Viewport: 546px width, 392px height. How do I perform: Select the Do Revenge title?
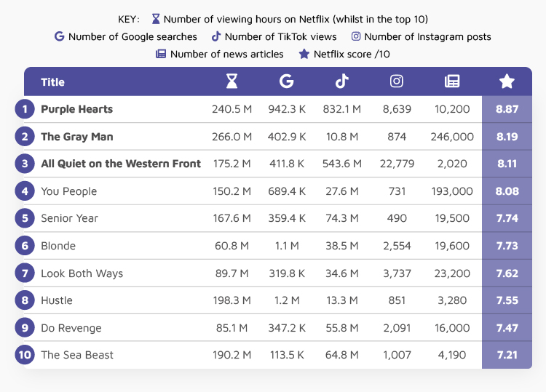[x=71, y=328]
